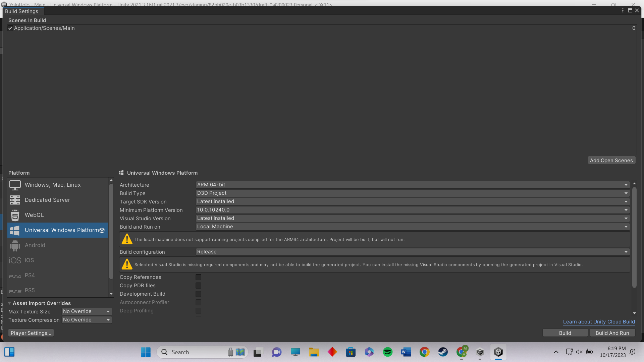Click the UWP settings scrollbar thumb
644x362 pixels.
pos(634,237)
